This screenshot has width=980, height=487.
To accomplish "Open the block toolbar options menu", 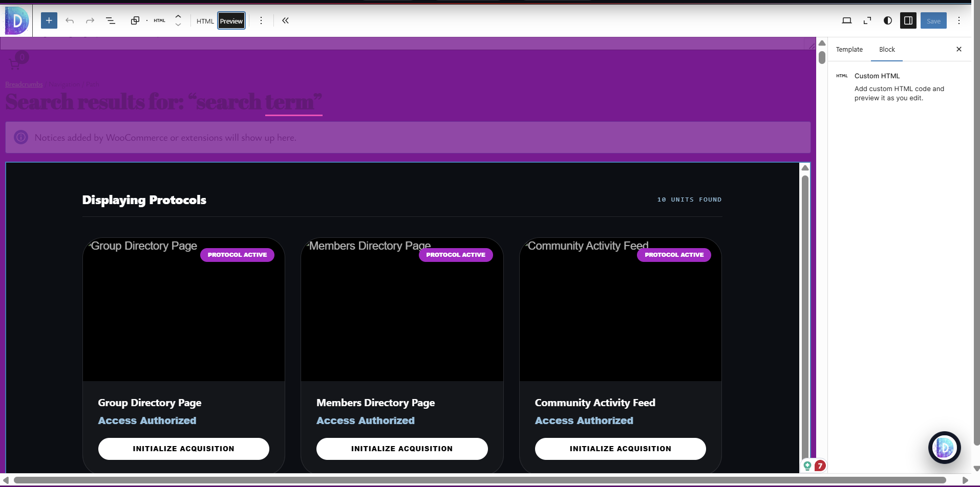I will coord(261,20).
